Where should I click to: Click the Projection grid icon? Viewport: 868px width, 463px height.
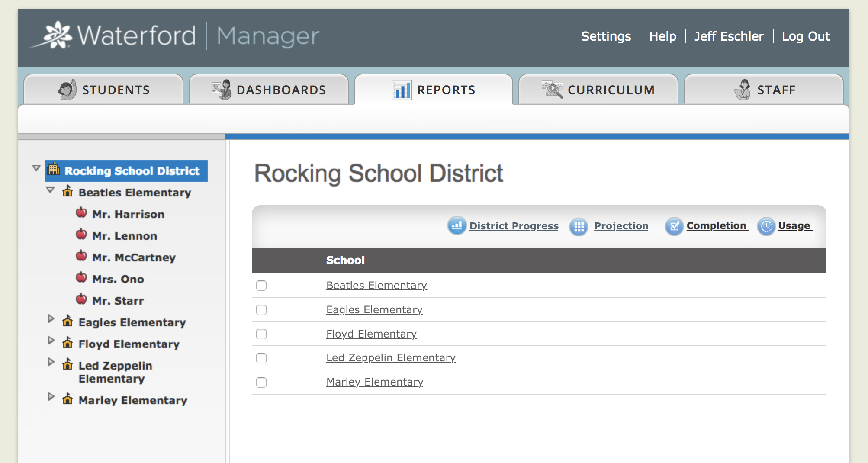[579, 226]
